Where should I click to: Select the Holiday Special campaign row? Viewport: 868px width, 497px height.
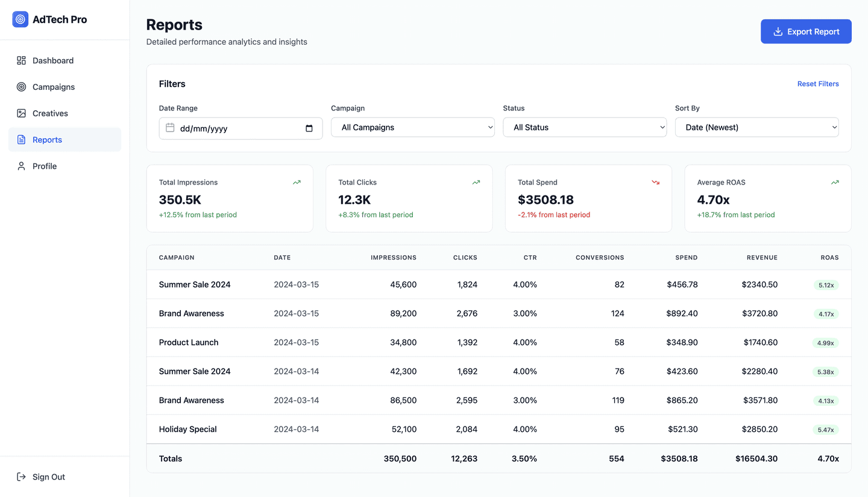coord(187,429)
